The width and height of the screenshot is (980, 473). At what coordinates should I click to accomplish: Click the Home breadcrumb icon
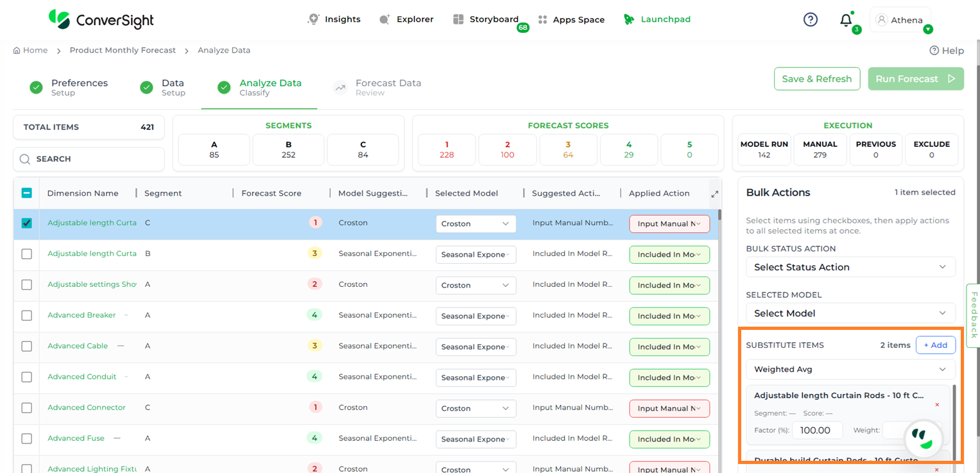pos(17,50)
